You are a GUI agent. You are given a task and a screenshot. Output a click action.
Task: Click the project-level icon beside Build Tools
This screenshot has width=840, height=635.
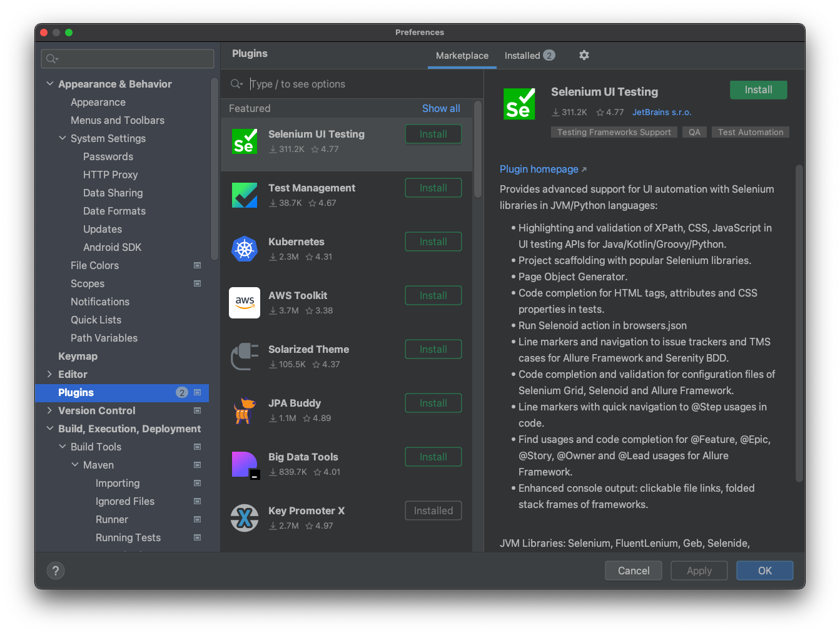tap(198, 447)
